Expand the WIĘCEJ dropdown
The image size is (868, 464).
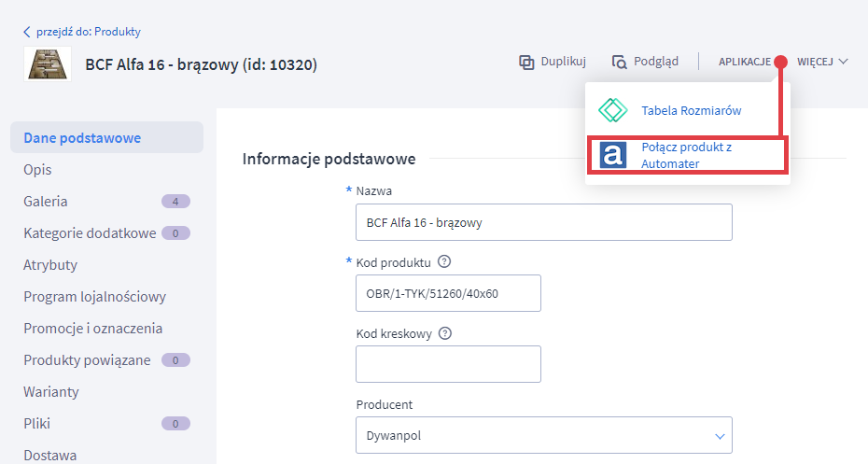pos(822,62)
